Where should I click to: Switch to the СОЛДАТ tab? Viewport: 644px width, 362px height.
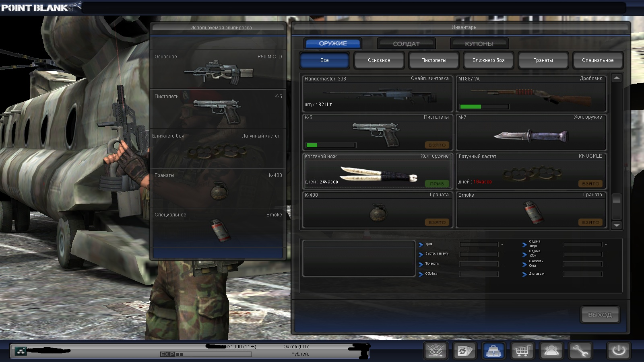[x=406, y=43]
